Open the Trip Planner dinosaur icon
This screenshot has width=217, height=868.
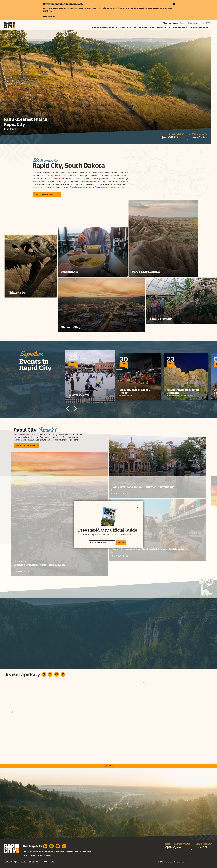pyautogui.click(x=206, y=586)
